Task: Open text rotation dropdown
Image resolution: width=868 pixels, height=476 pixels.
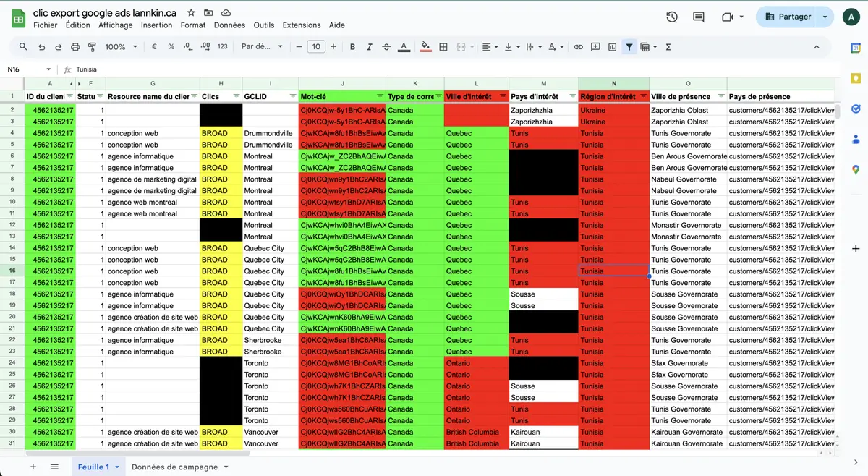Action: tap(556, 47)
